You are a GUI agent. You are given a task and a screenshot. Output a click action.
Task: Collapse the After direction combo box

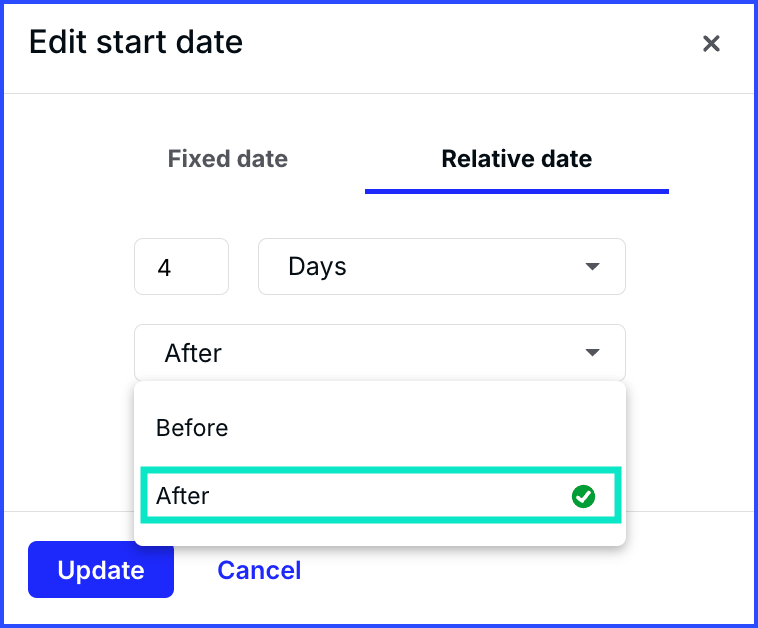[x=380, y=352]
